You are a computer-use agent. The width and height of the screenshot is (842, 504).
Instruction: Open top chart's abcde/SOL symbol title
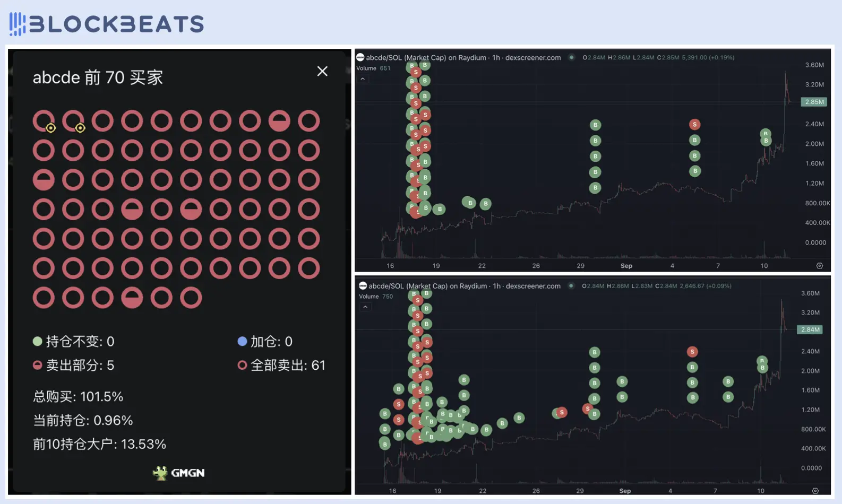(x=462, y=57)
